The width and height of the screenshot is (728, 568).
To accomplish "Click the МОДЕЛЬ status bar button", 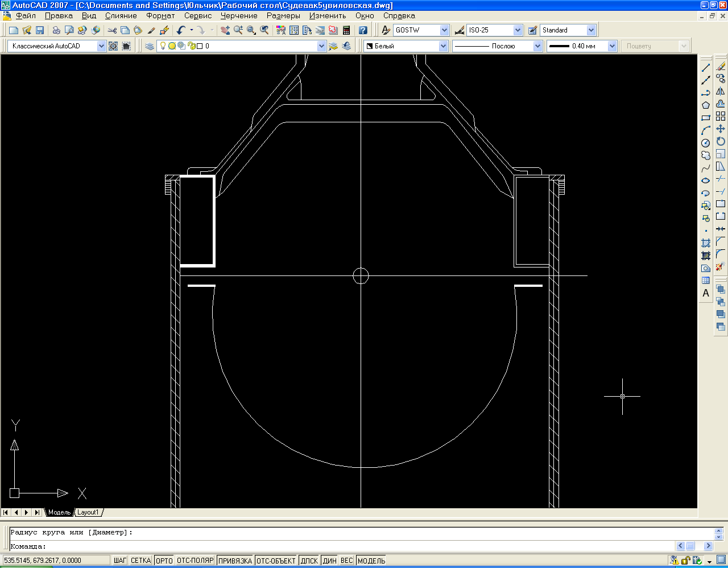I will point(371,561).
